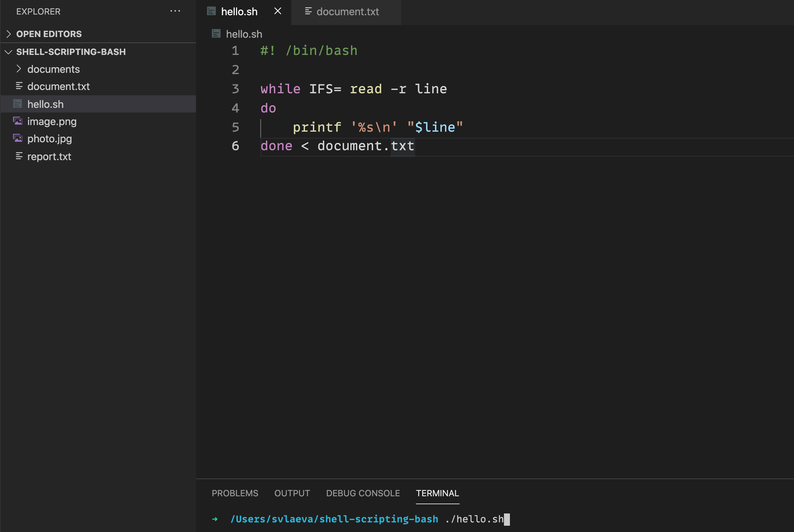Click text file icon in document.txt tab

[x=308, y=11]
